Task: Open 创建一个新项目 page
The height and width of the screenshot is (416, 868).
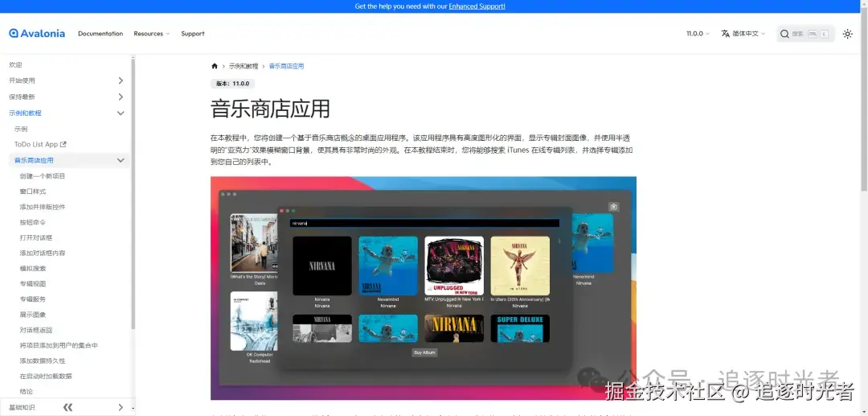Action: click(43, 176)
